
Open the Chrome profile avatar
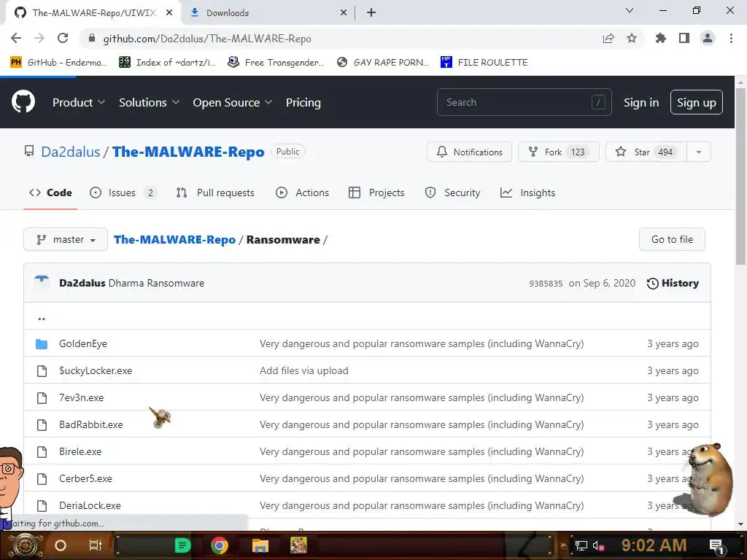pyautogui.click(x=708, y=38)
